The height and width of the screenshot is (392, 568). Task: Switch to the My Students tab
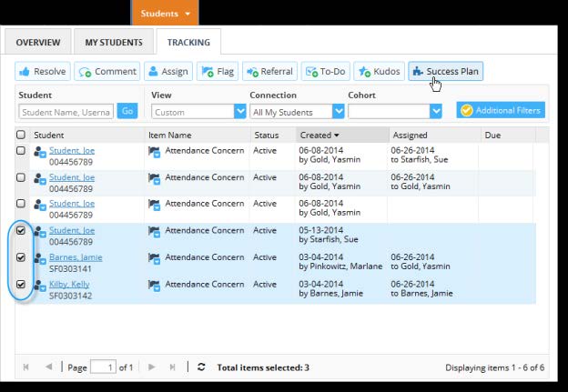(x=114, y=42)
